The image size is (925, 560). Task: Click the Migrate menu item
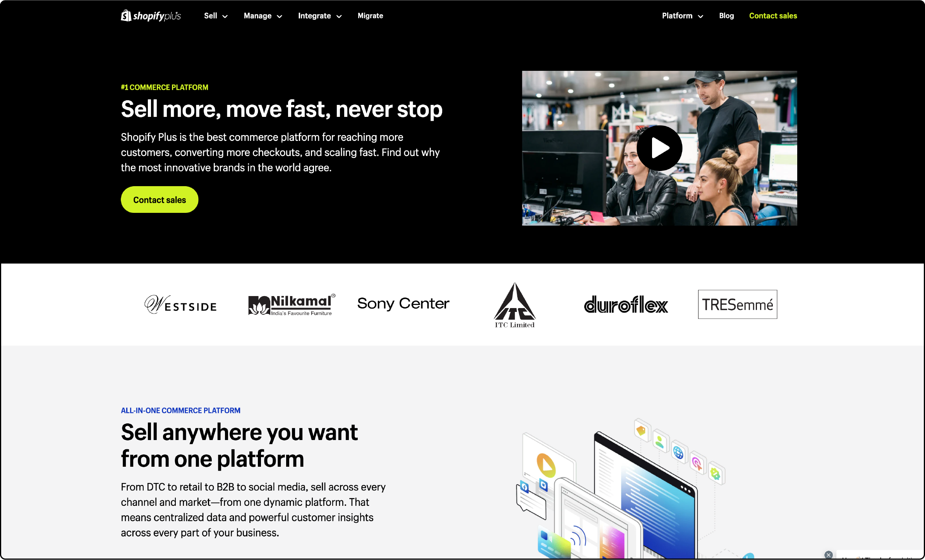coord(371,16)
